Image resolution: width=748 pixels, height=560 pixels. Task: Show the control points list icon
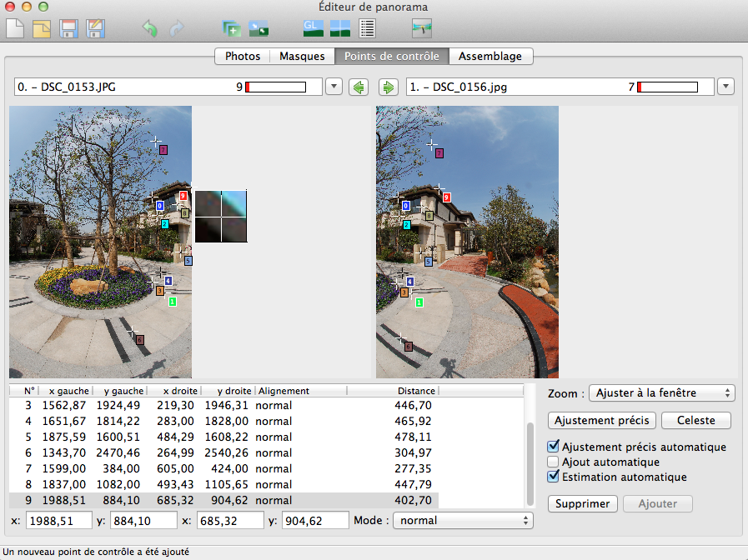tap(366, 28)
